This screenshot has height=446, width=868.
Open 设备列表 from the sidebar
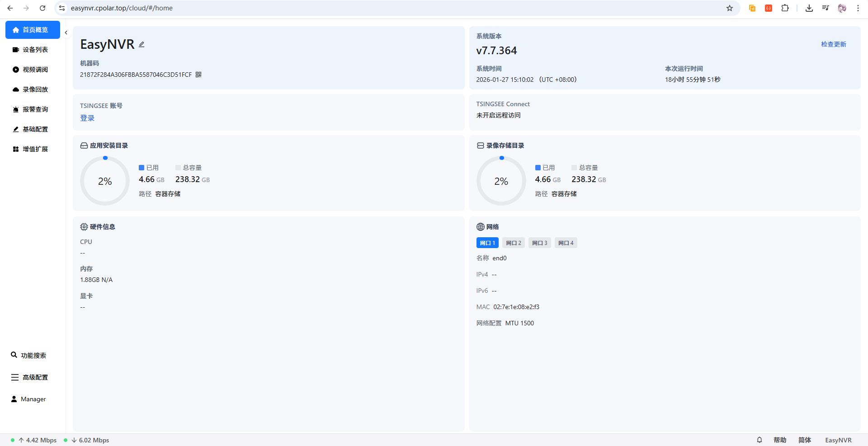coord(33,50)
